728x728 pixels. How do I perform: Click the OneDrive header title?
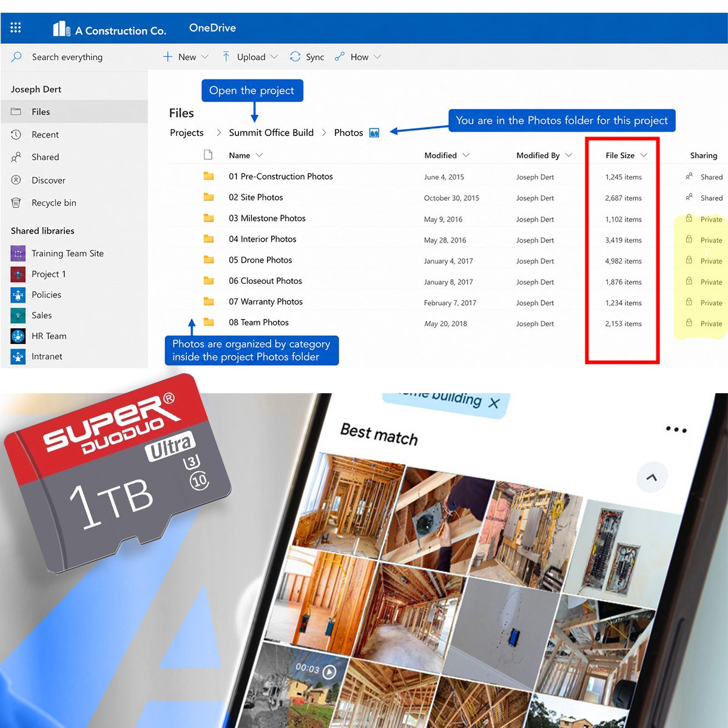pos(212,28)
